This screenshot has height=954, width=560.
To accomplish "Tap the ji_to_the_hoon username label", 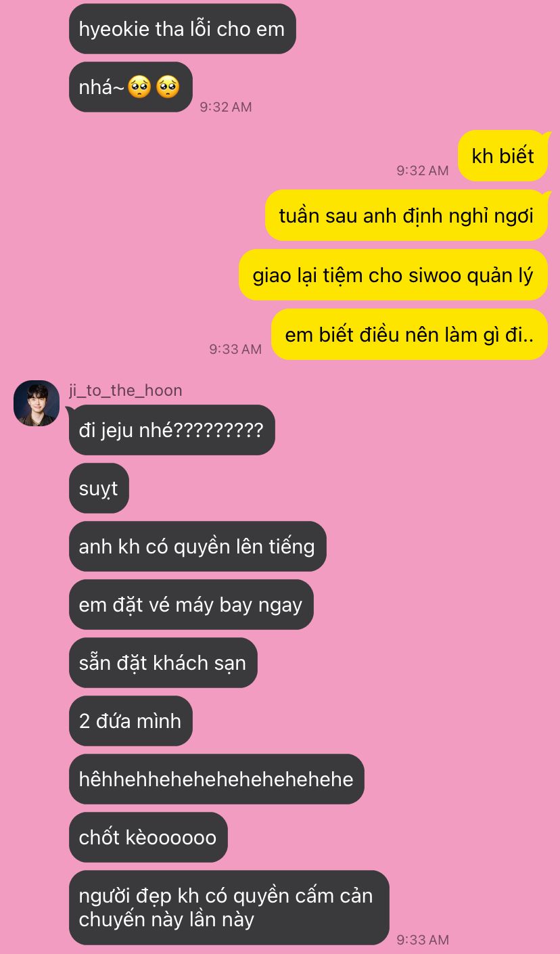I will (126, 390).
